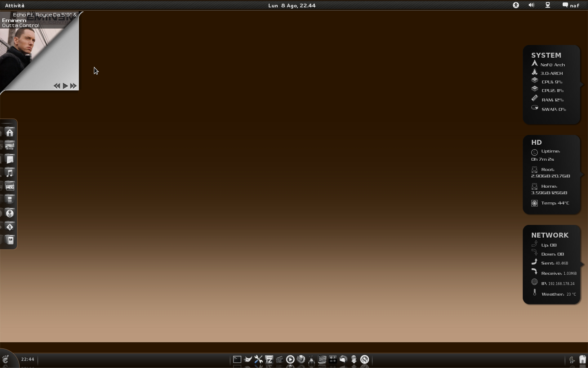This screenshot has height=368, width=588.
Task: Launch GIMP from the bottom dock
Action: 248,359
